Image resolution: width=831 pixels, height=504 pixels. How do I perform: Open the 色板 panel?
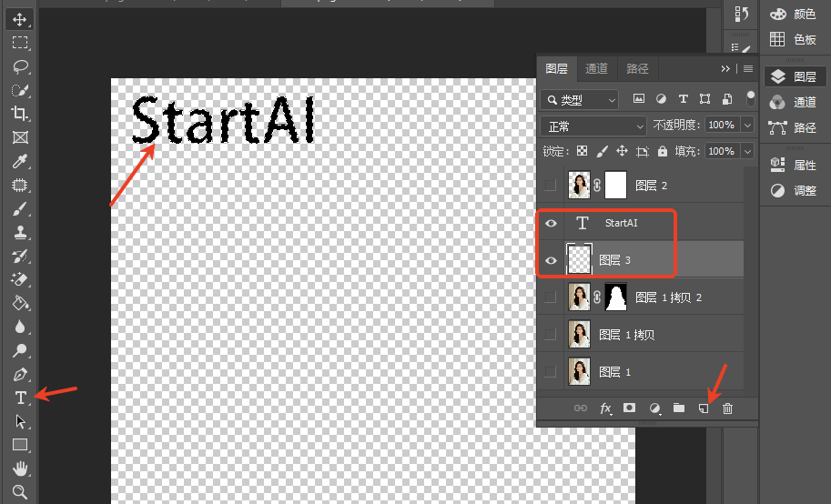tap(794, 39)
